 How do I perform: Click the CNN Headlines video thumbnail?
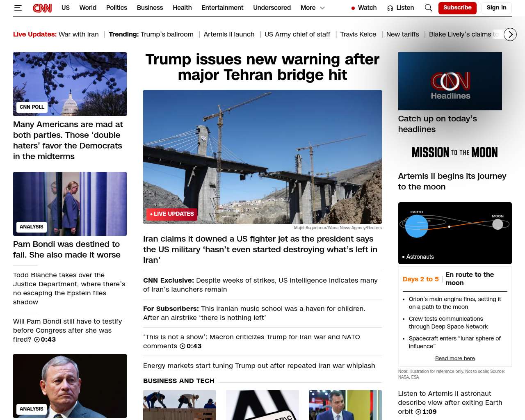450,81
